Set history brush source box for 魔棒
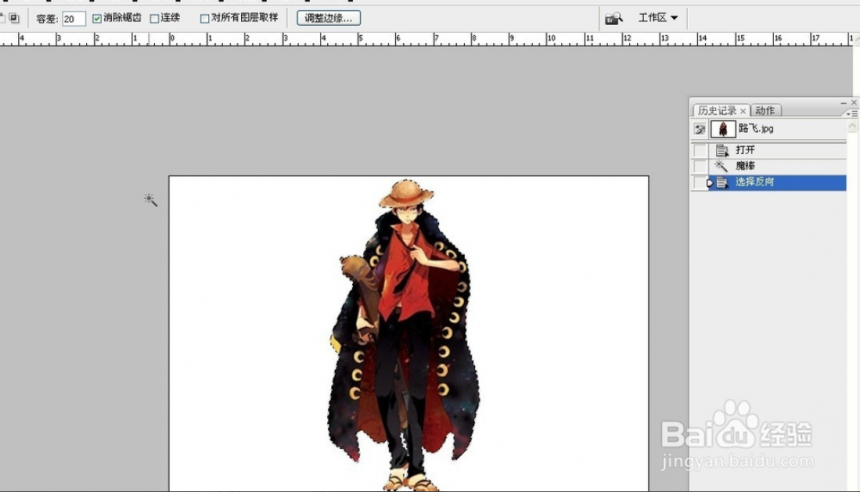 (x=700, y=166)
